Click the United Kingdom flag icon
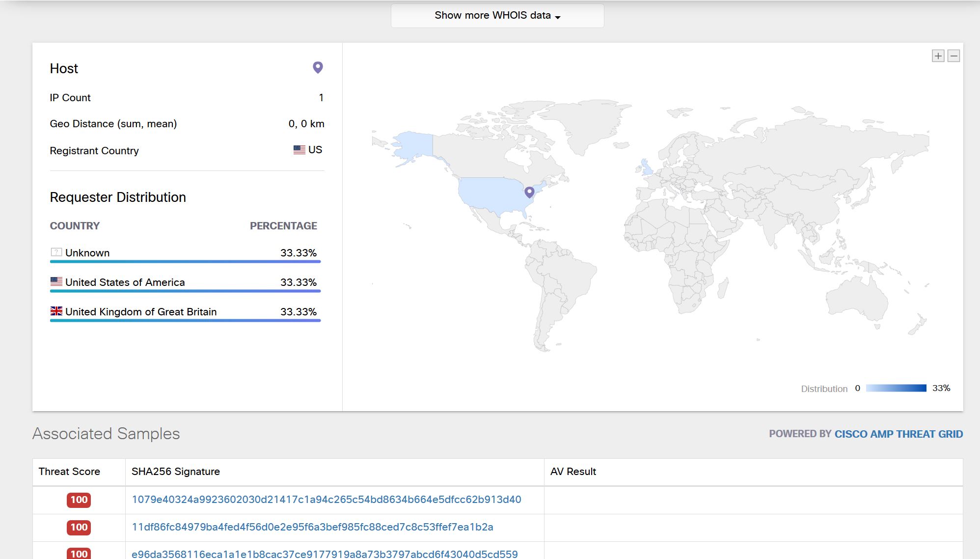This screenshot has height=559, width=980. tap(56, 311)
